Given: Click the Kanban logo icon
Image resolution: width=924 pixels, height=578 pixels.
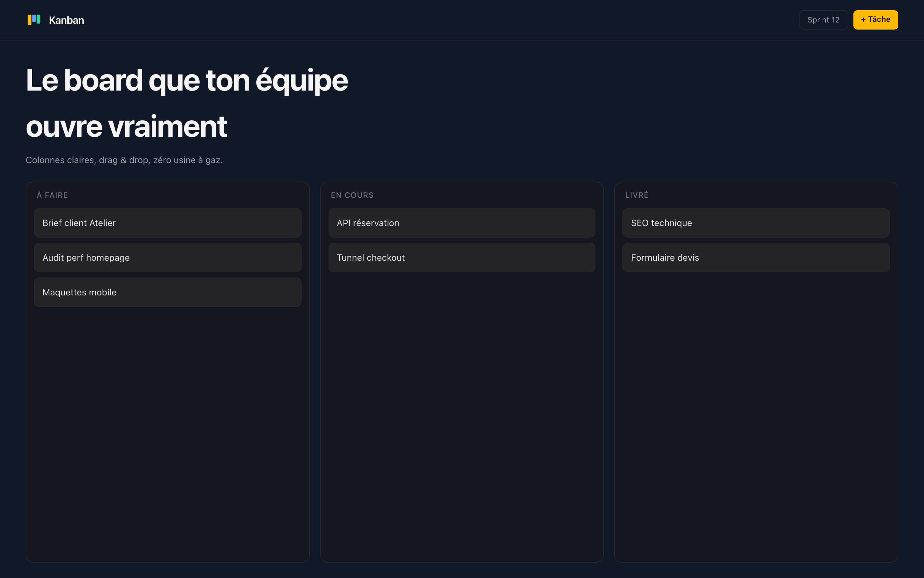Looking at the screenshot, I should pos(34,20).
